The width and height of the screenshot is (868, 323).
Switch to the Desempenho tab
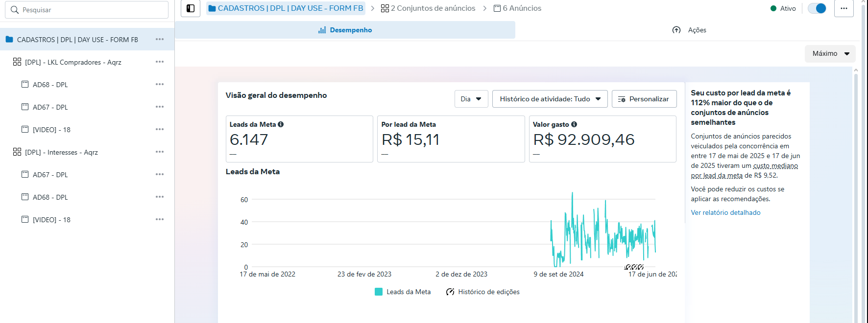click(345, 30)
